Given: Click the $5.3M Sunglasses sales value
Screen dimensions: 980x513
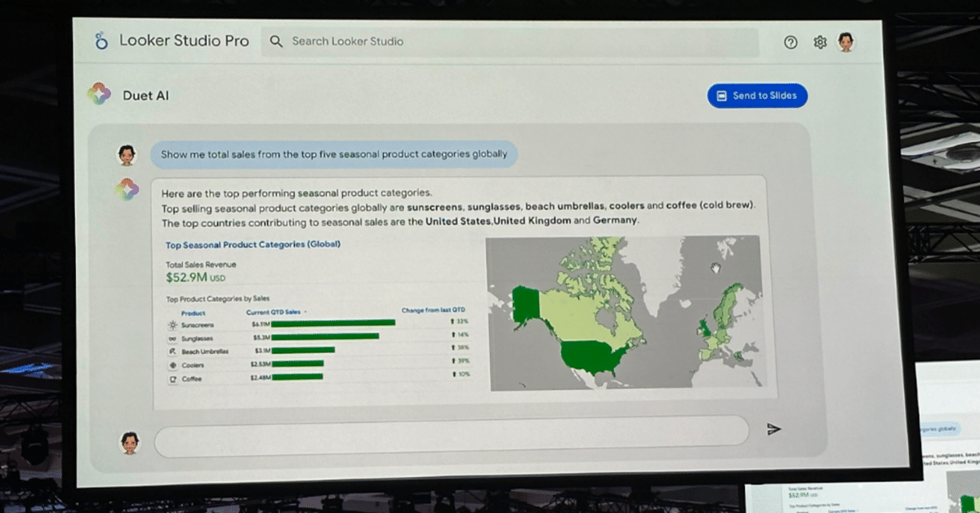Looking at the screenshot, I should [x=261, y=337].
